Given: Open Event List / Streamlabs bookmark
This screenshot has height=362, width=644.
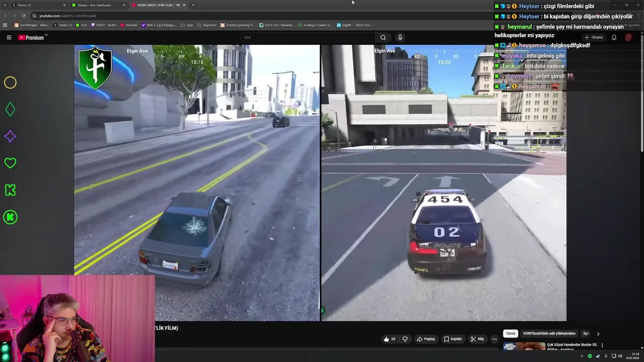Looking at the screenshot, I should pyautogui.click(x=277, y=25).
